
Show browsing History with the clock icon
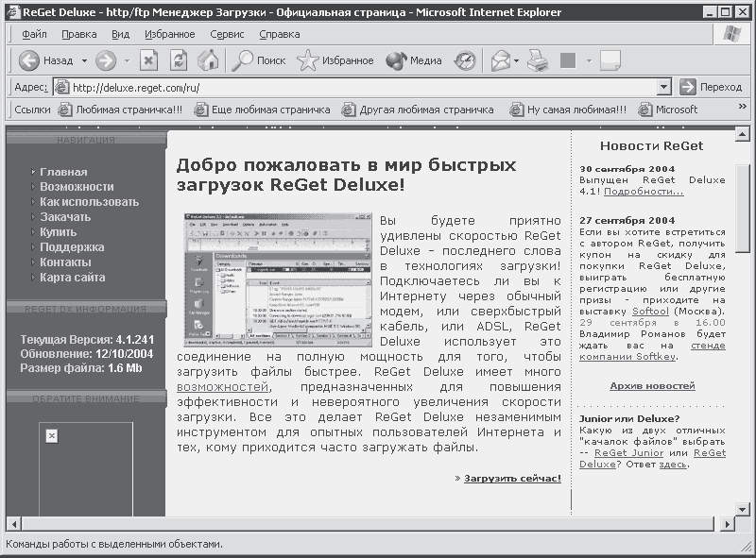pos(465,60)
